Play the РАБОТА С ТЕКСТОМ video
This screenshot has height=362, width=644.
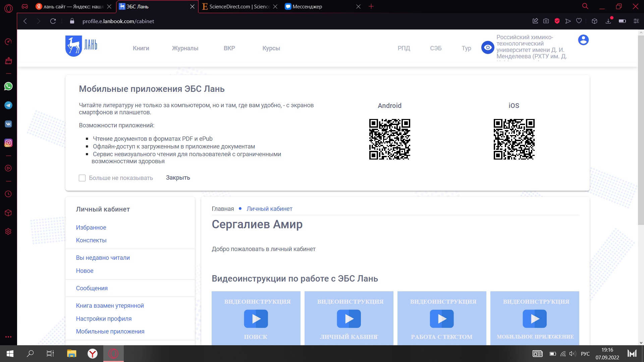coord(442,318)
